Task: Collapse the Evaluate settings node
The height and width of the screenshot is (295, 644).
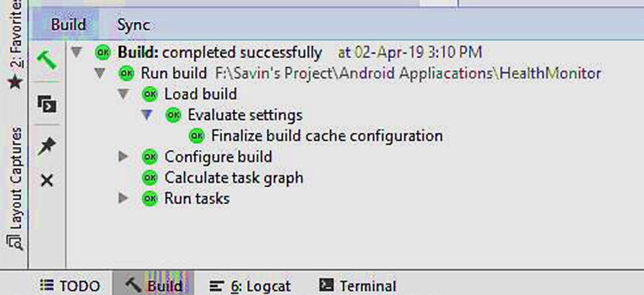Action: (x=146, y=115)
